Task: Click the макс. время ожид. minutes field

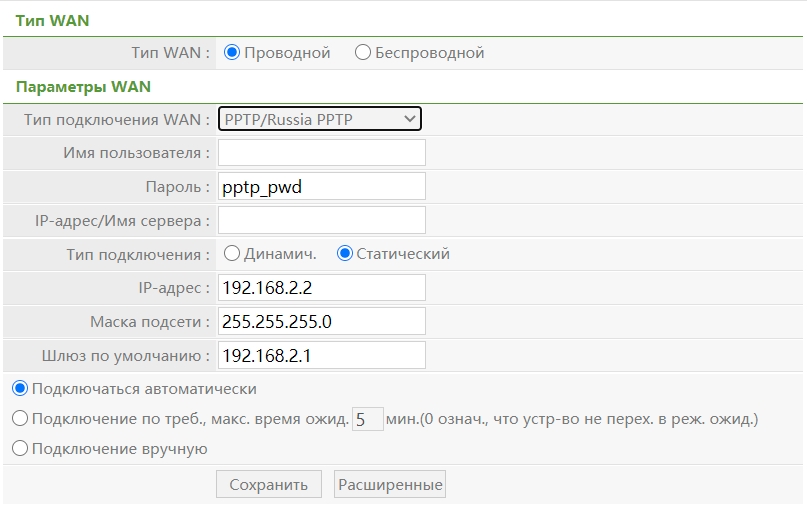Action: tap(368, 418)
